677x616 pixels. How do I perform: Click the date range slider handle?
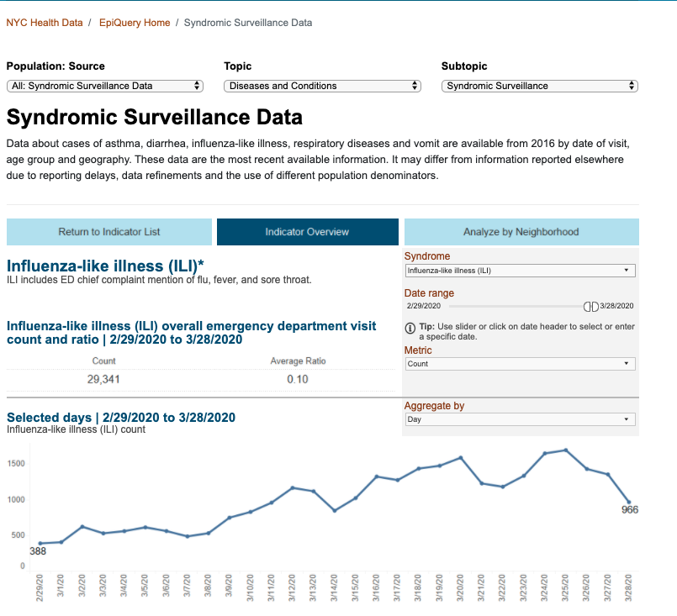click(591, 306)
